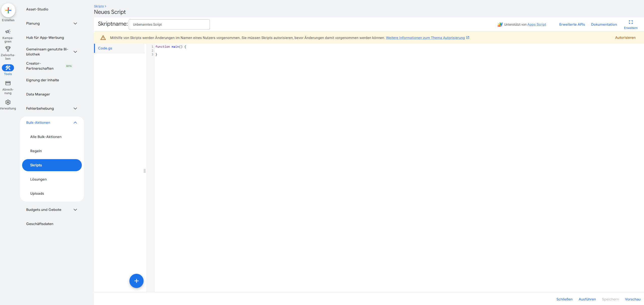Open the Erstellen plus icon
This screenshot has height=305, width=644.
tap(8, 11)
